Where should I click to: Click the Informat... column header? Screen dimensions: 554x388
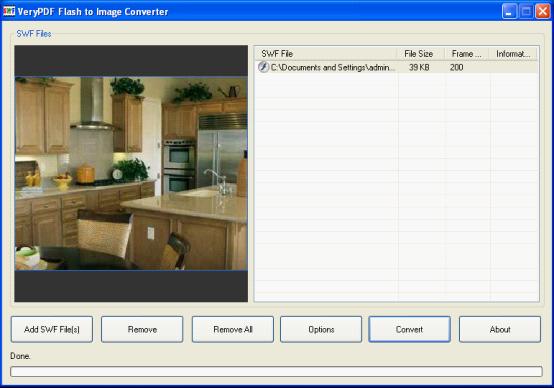[x=513, y=54]
